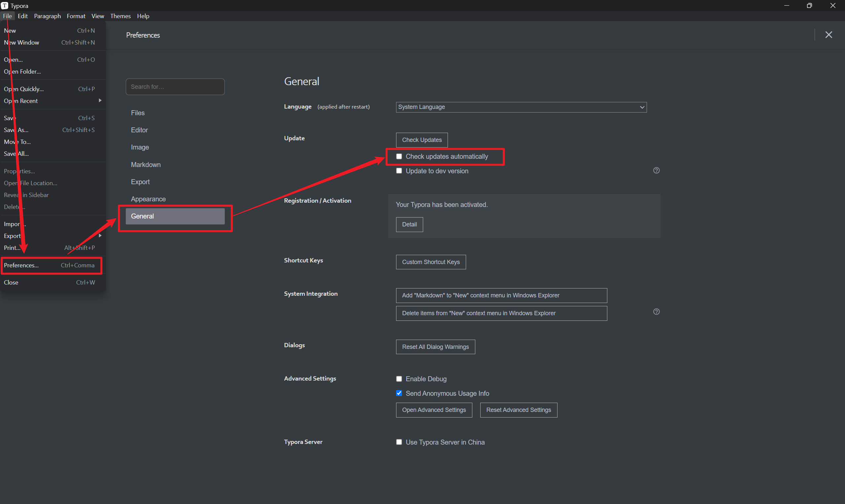Image resolution: width=845 pixels, height=504 pixels.
Task: Open the Themes menu
Action: coord(120,16)
